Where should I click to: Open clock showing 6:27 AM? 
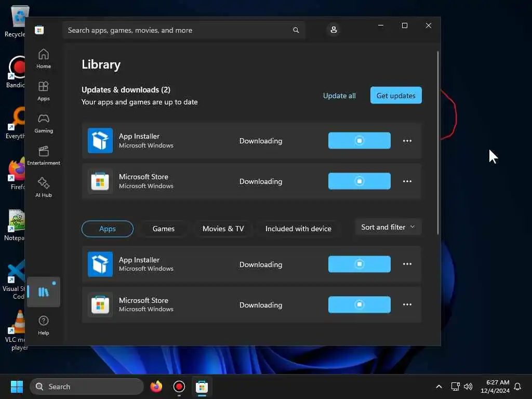tap(495, 387)
